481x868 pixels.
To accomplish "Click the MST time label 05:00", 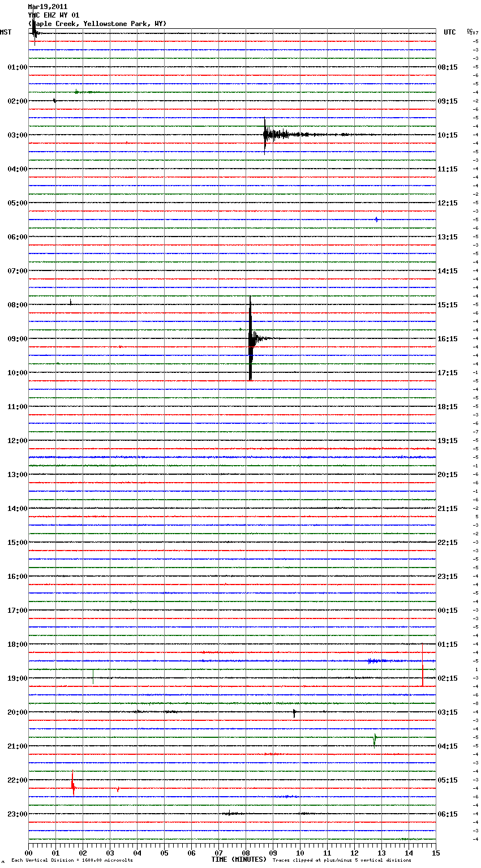I will [x=18, y=203].
